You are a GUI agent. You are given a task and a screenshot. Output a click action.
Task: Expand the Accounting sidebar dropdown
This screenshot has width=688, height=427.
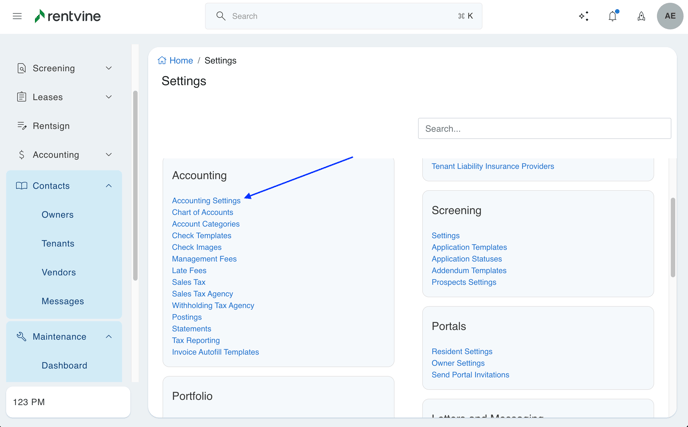[109, 155]
